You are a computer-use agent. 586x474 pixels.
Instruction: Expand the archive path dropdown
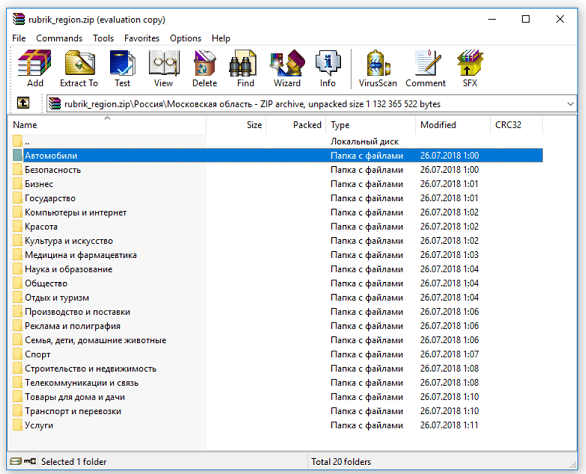pos(570,104)
